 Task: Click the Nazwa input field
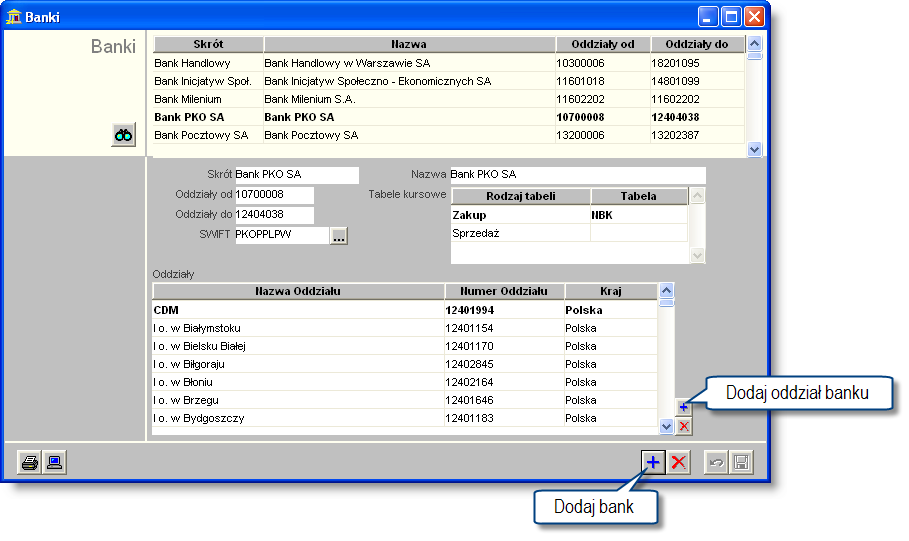578,175
